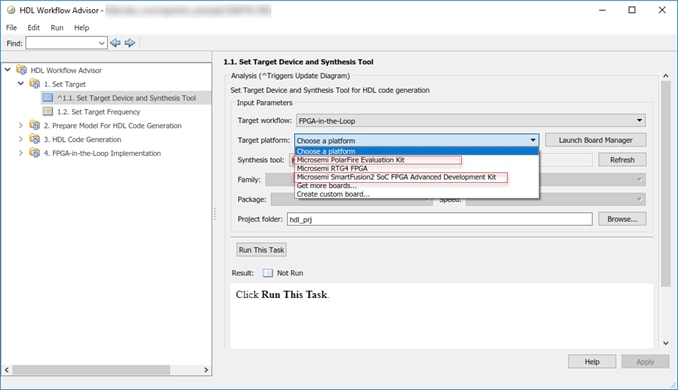Select task 1.1 Set Target Device and Synthesis Tool

(x=126, y=98)
